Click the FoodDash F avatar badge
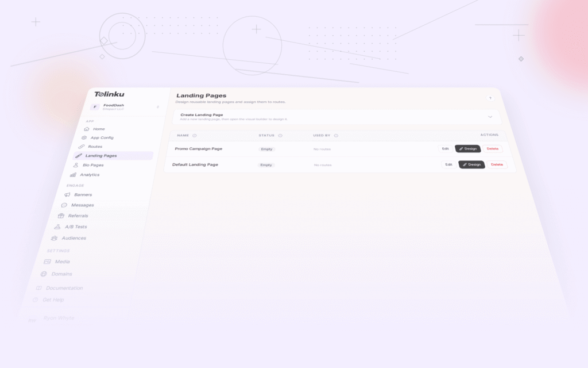 (x=95, y=107)
